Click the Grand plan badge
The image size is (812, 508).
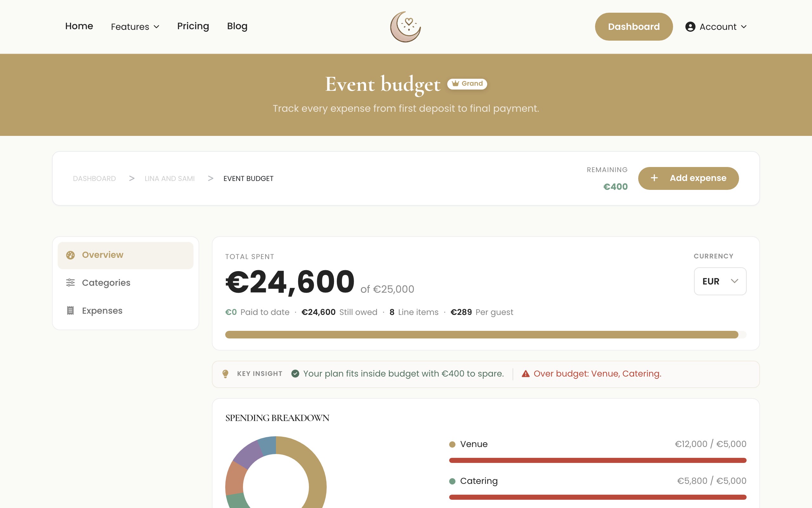click(467, 84)
